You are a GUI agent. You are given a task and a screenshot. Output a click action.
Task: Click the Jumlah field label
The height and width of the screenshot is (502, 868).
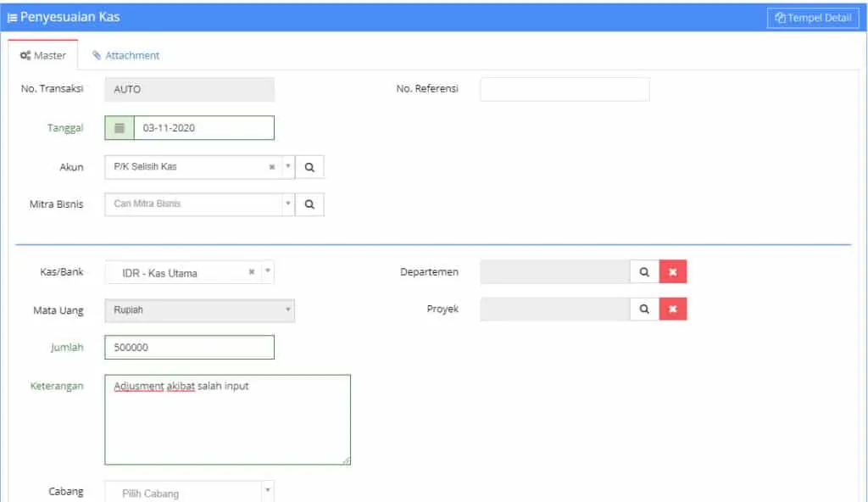[67, 348]
